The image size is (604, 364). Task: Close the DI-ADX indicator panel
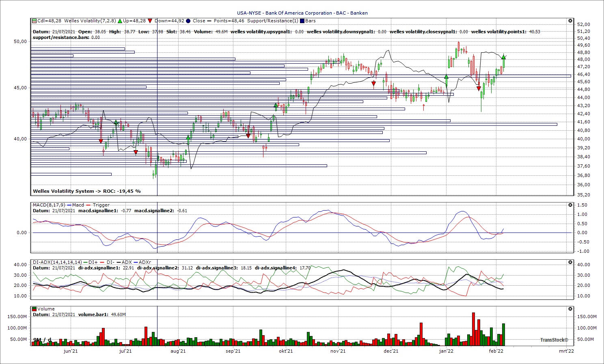[570, 262]
